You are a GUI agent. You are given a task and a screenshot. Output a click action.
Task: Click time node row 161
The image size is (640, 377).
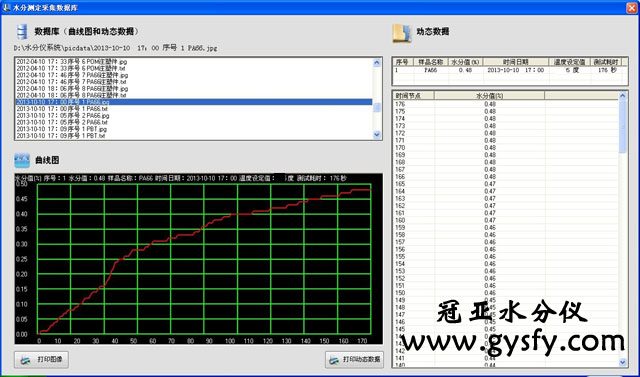[506, 213]
